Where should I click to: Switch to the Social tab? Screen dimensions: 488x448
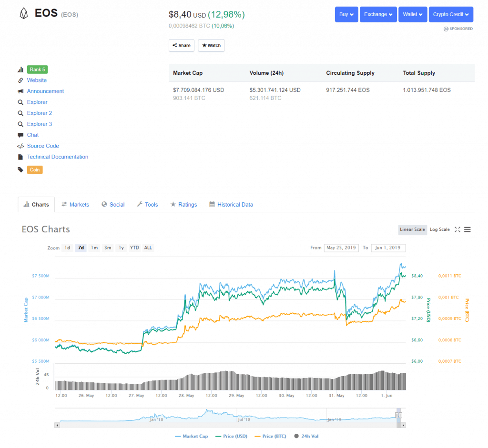coord(113,205)
